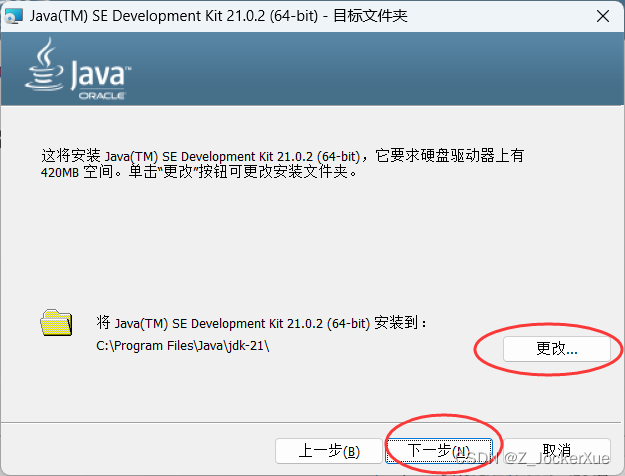Click the installer icon in title bar
Screen dimensions: 625x476
[13, 16]
